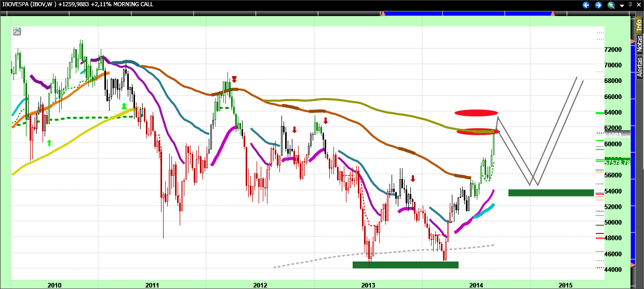Click the blue back arrow button

[586, 5]
